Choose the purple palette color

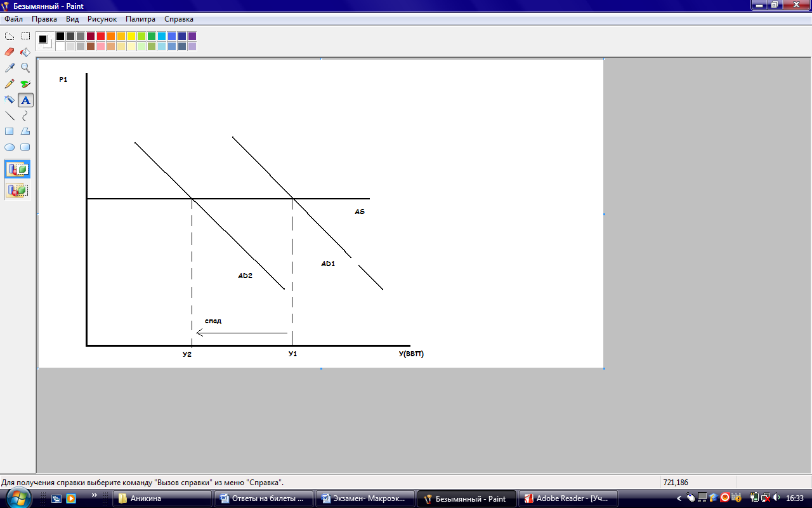192,36
